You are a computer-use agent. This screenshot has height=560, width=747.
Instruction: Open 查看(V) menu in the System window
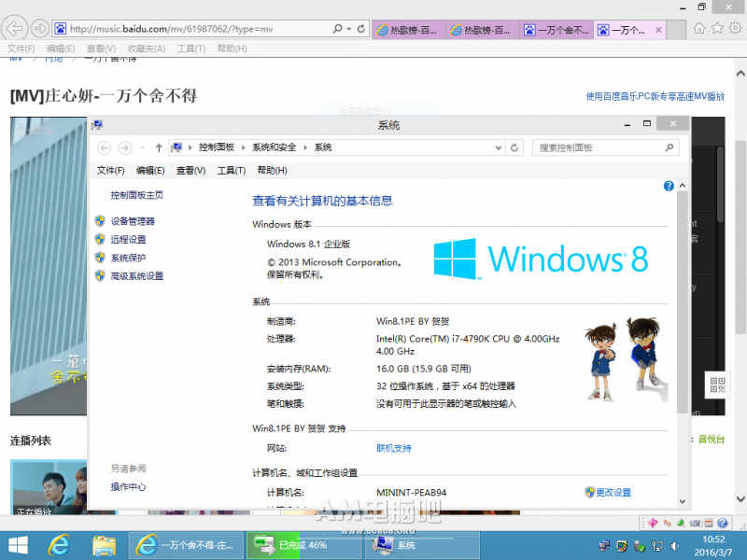(191, 171)
